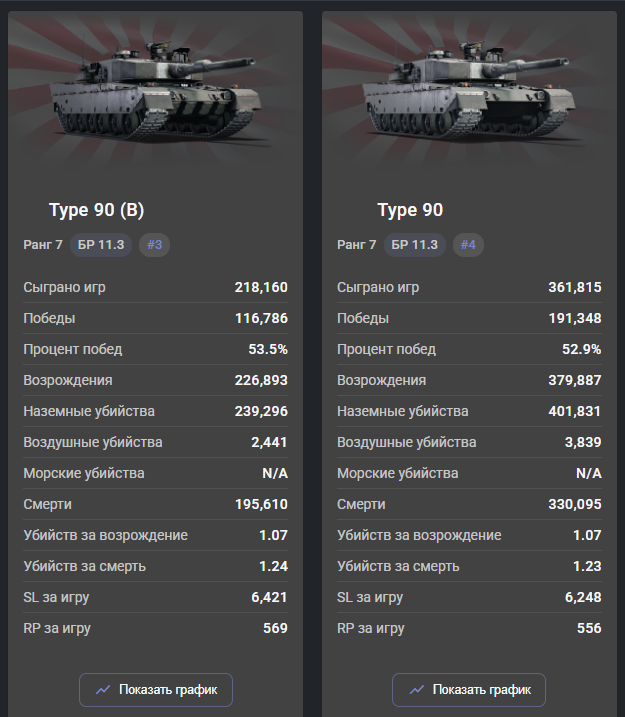The image size is (625, 717).
Task: Select the 361,815 games played value
Action: [x=575, y=287]
